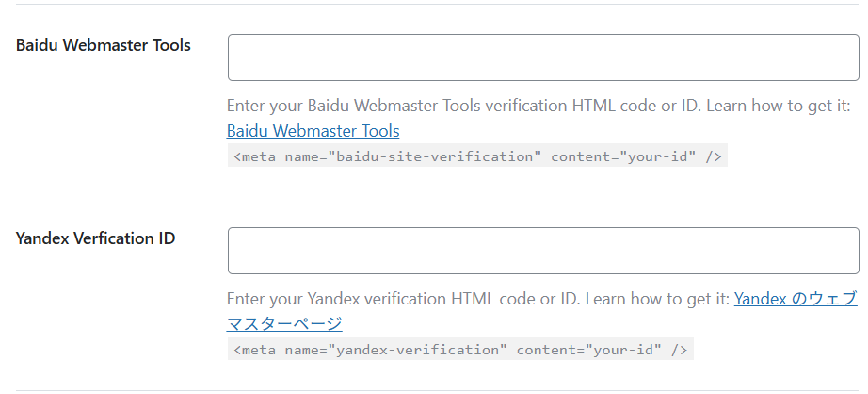Focus the Yandex Verfication ID text box
Image resolution: width=868 pixels, height=394 pixels.
[x=542, y=251]
